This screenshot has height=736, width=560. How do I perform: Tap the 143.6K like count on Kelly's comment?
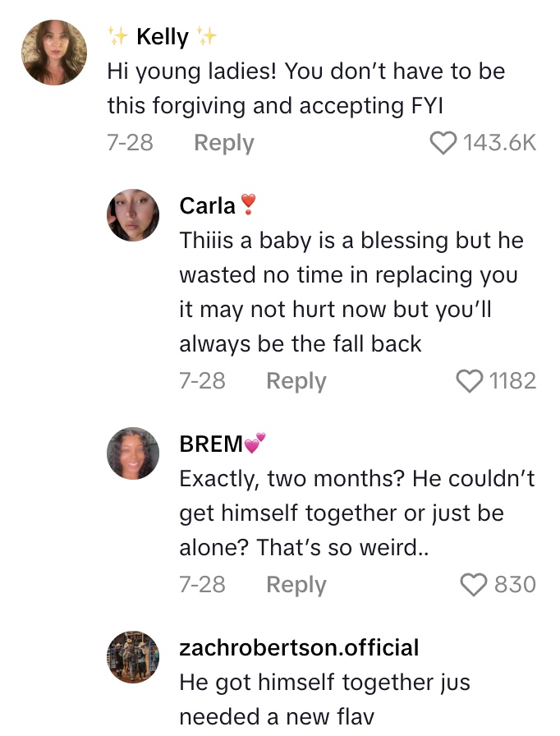coord(499,143)
